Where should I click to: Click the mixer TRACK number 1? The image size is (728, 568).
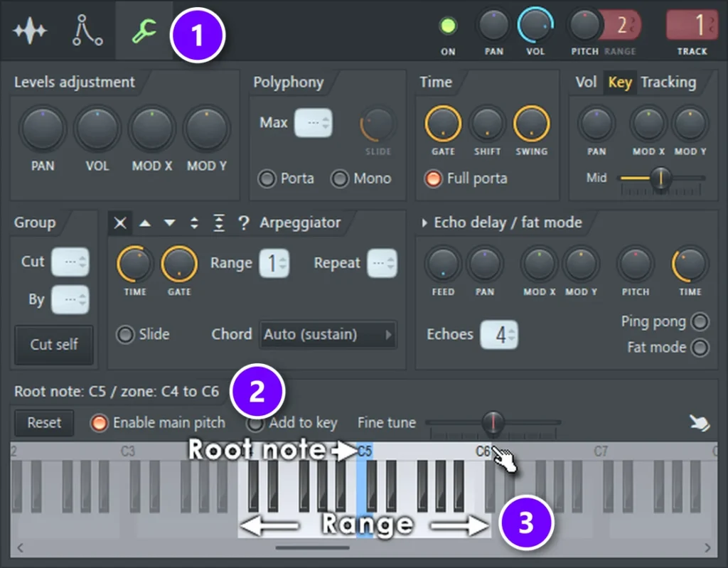(x=692, y=25)
